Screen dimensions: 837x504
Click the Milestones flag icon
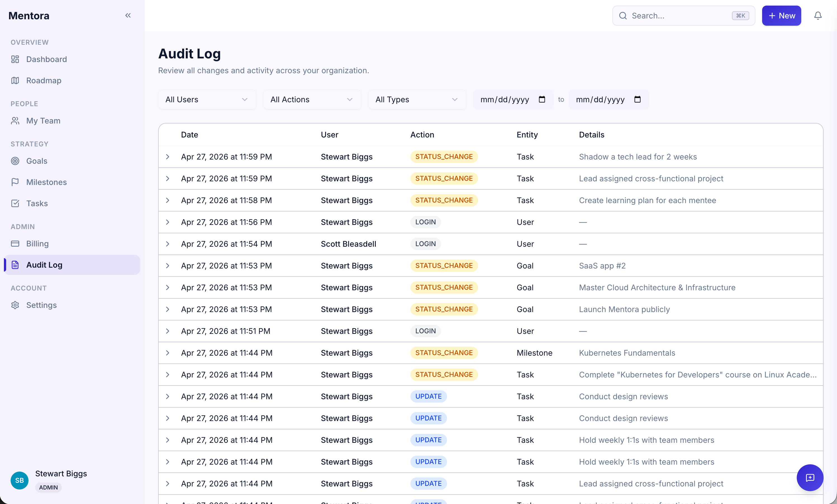coord(15,182)
